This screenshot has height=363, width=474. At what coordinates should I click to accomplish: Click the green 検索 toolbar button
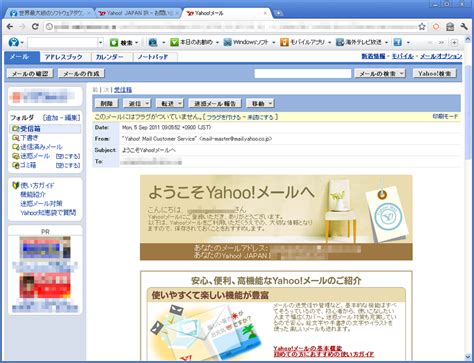pyautogui.click(x=121, y=43)
